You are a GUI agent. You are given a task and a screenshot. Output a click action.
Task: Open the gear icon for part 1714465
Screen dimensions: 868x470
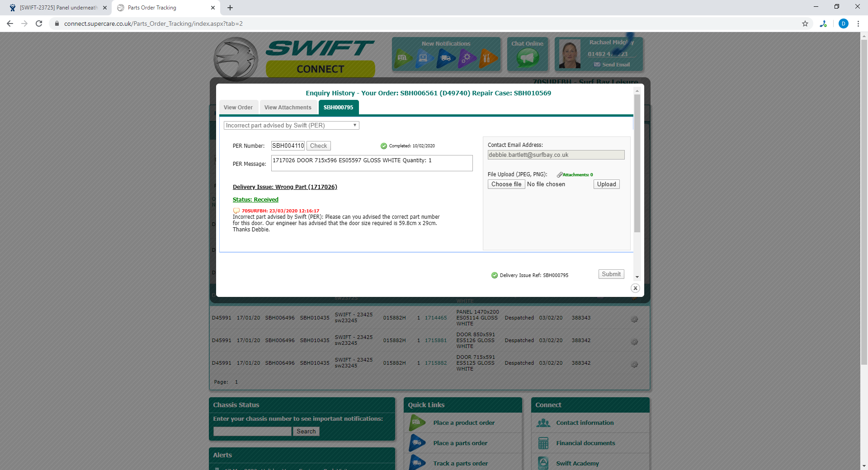(634, 319)
